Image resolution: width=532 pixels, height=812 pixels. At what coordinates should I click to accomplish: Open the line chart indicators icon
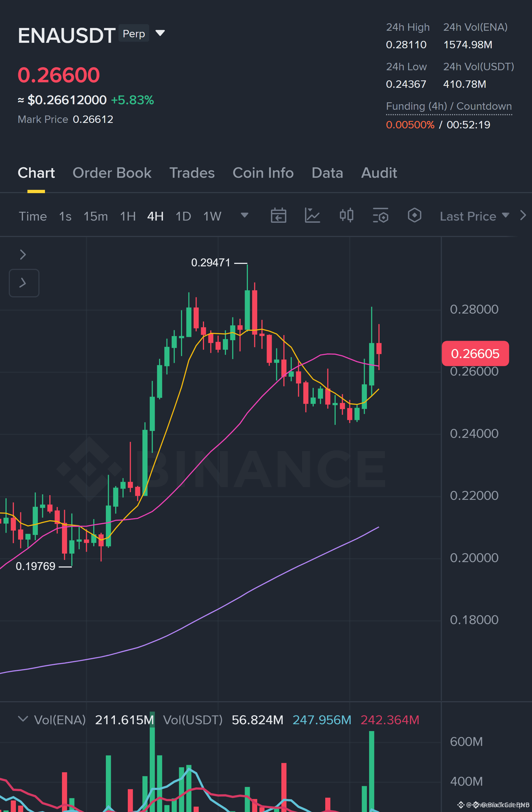point(312,216)
